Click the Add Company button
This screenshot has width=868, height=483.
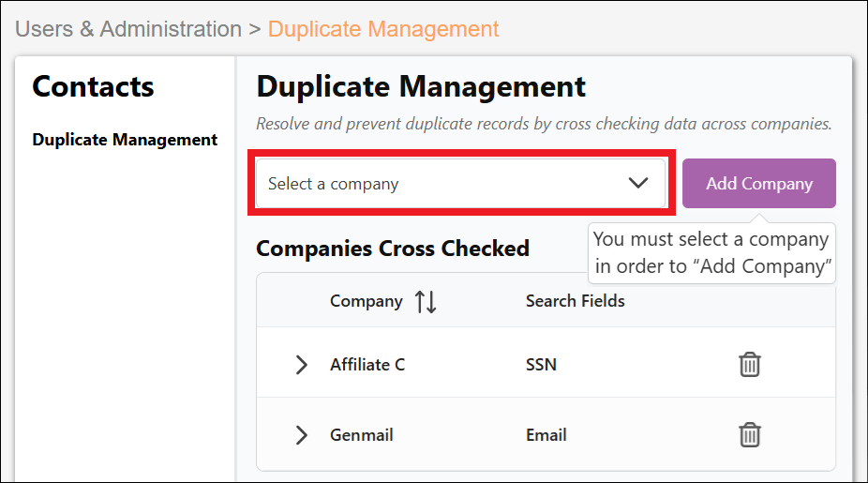pyautogui.click(x=759, y=183)
